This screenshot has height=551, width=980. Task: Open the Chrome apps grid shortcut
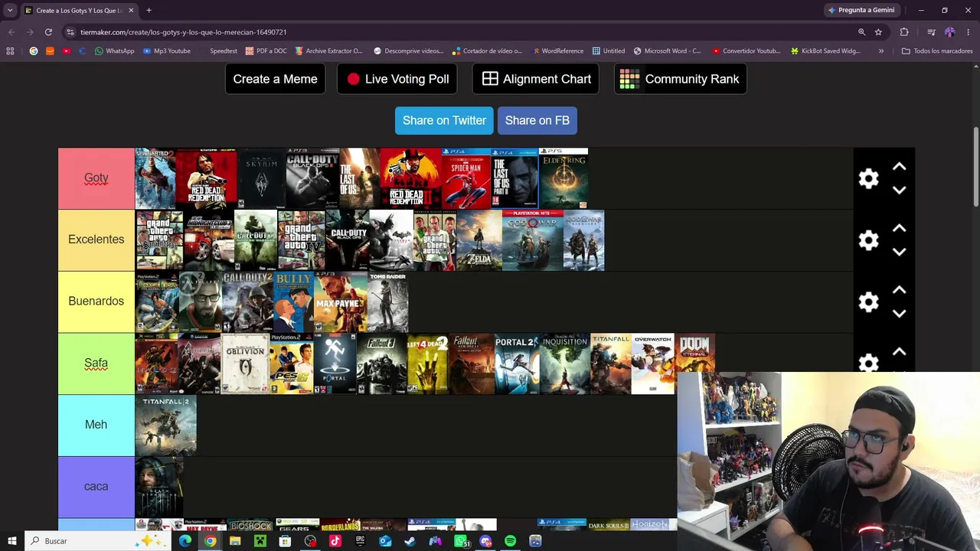click(10, 51)
